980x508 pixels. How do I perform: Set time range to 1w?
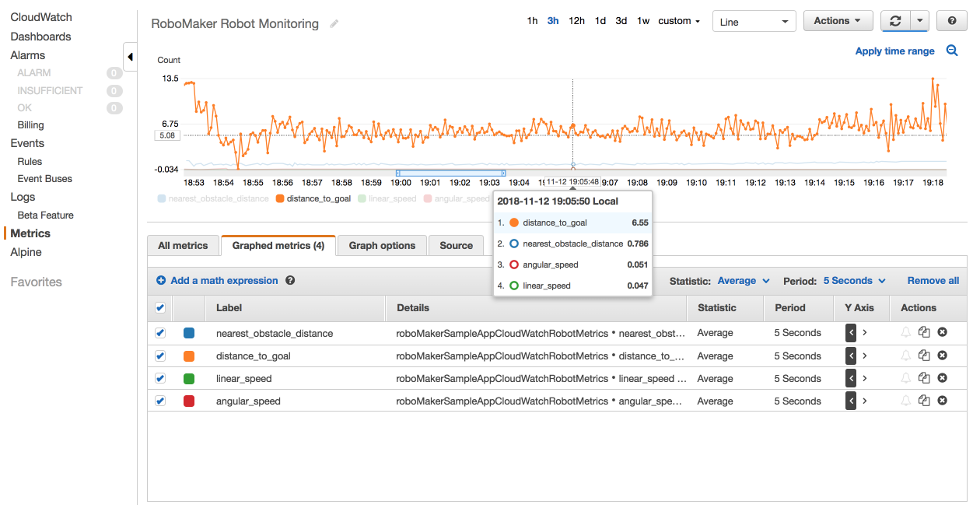click(643, 21)
